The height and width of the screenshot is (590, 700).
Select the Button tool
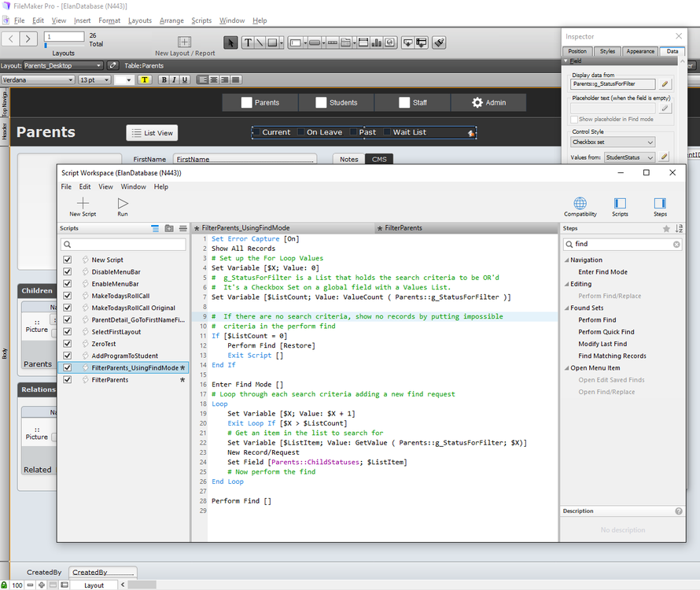point(315,43)
